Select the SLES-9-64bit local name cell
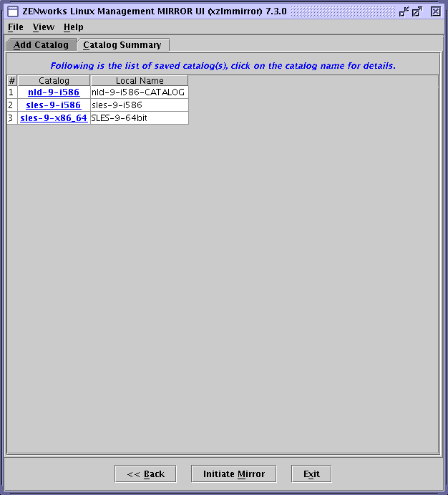 coord(140,118)
